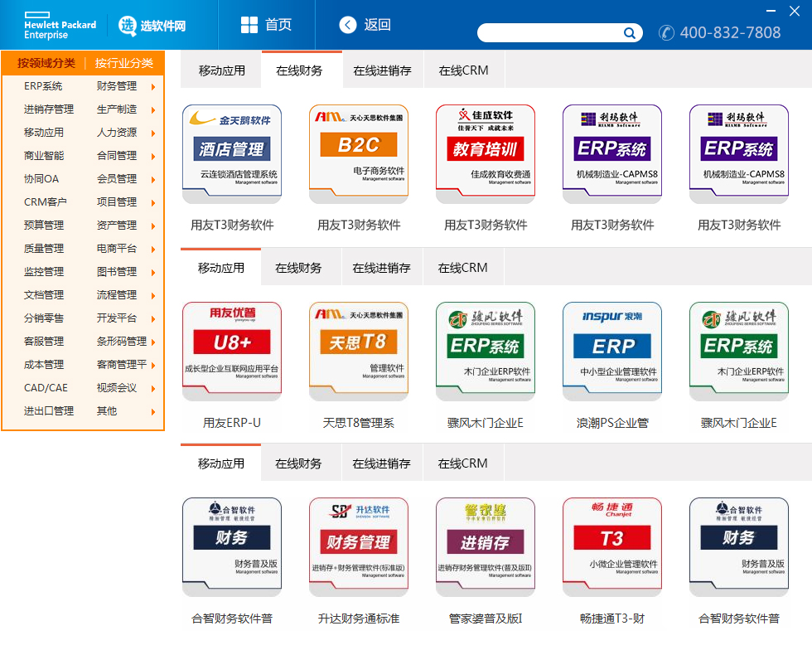This screenshot has height=655, width=812.
Task: Open the CAD/CAE category
Action: pyautogui.click(x=46, y=388)
